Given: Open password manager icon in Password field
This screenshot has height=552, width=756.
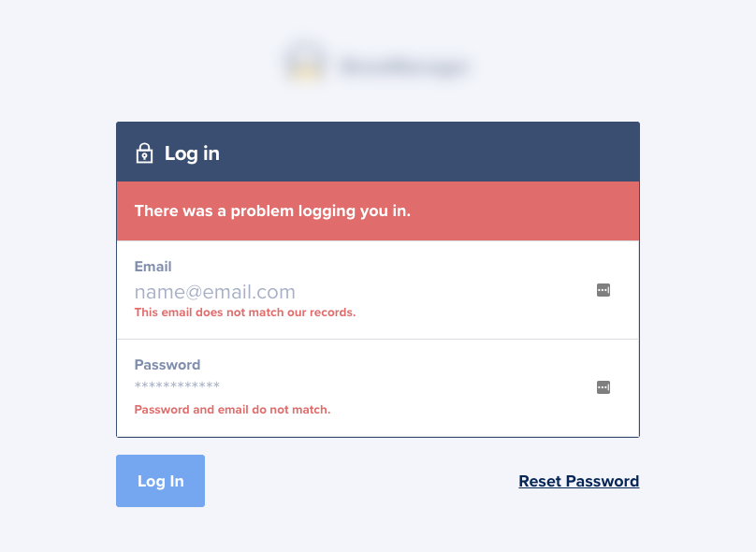Looking at the screenshot, I should click(x=603, y=387).
